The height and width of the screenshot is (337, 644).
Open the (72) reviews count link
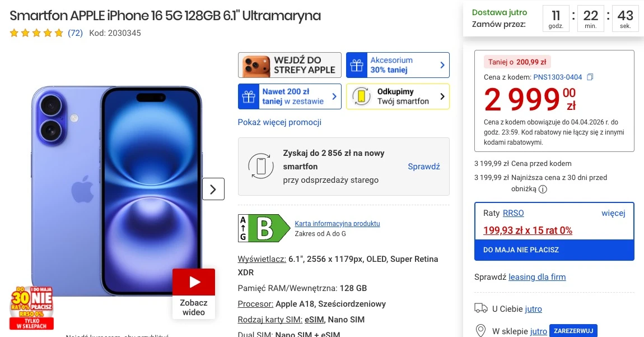(75, 33)
